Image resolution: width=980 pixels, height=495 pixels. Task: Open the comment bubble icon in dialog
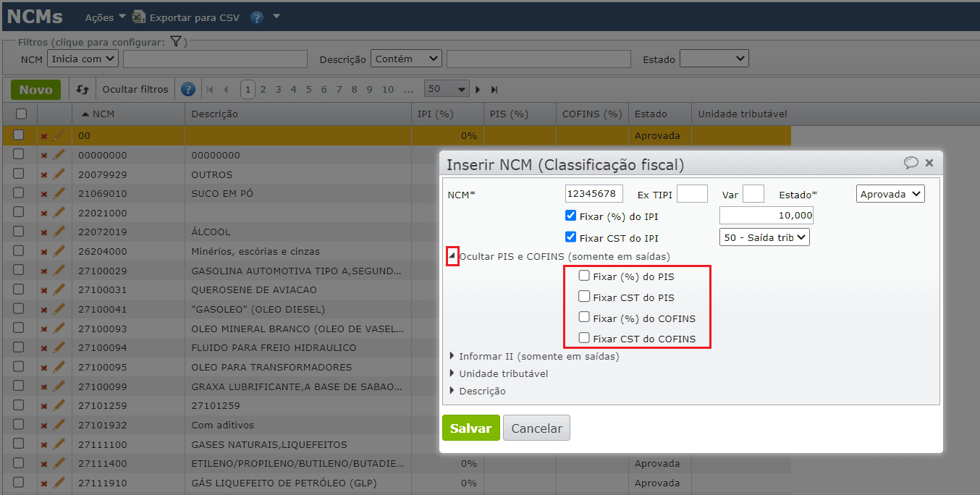(911, 163)
